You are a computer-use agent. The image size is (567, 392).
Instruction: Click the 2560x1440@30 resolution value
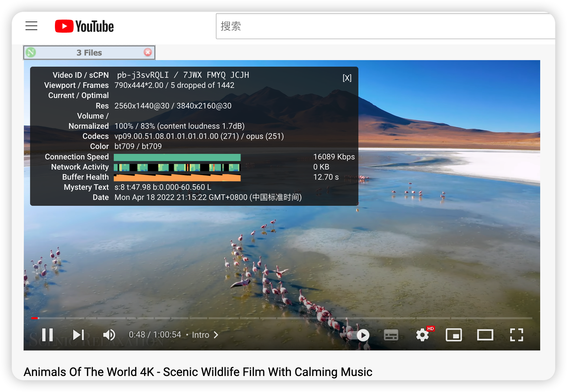(x=142, y=106)
